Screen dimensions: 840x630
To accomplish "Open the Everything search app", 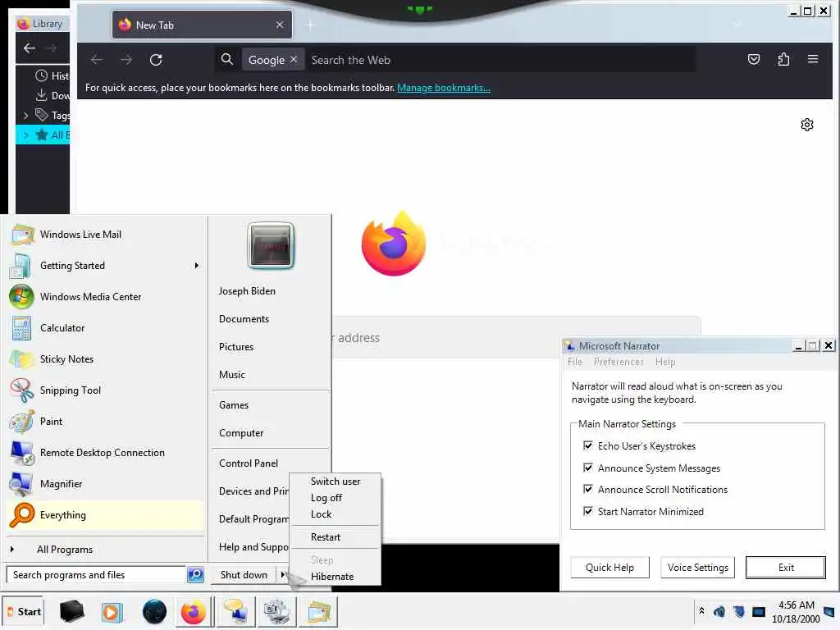I will 105,515.
